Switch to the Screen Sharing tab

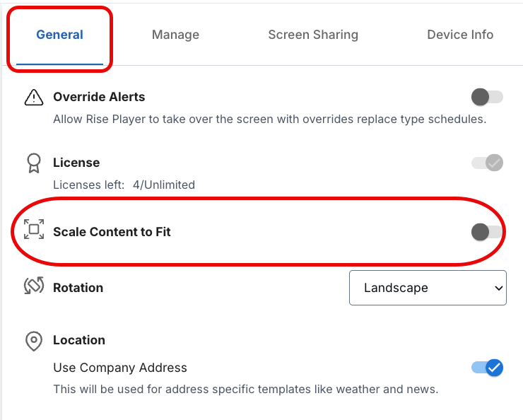[x=313, y=35]
